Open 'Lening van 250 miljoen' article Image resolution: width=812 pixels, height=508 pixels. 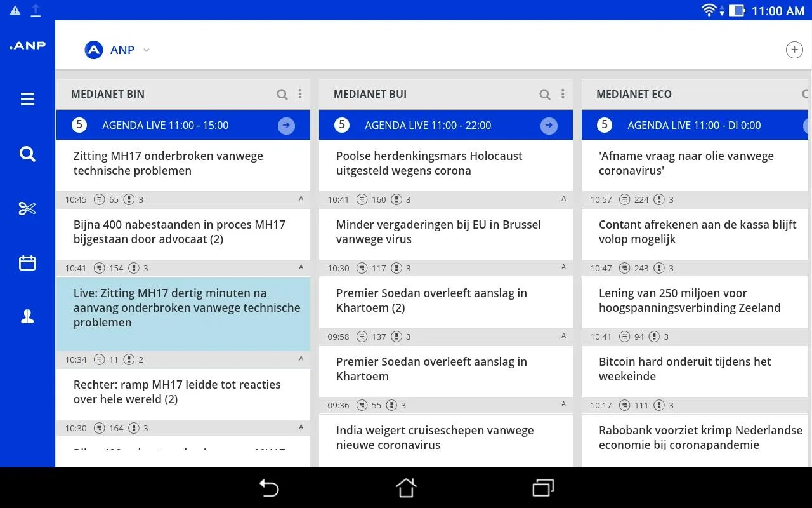695,302
